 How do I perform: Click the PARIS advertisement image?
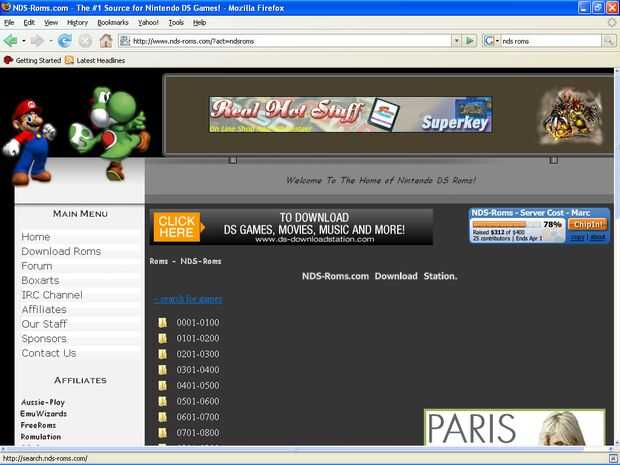click(514, 427)
